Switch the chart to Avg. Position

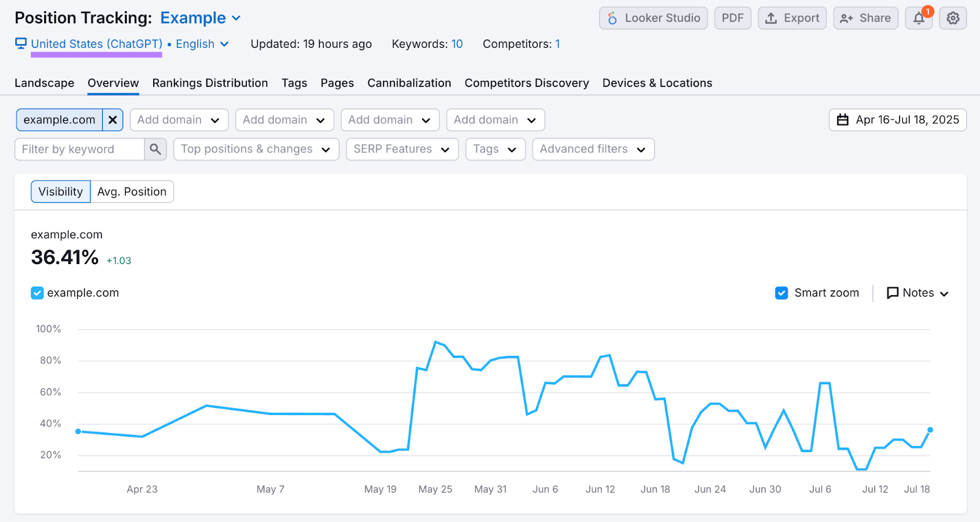[x=132, y=192]
